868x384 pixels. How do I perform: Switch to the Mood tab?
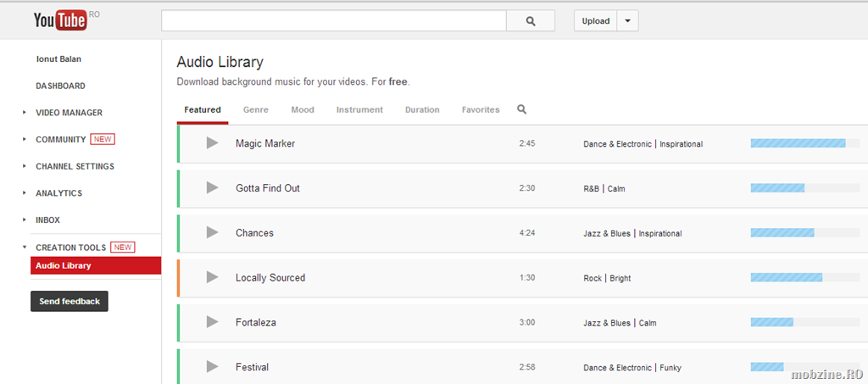tap(303, 109)
